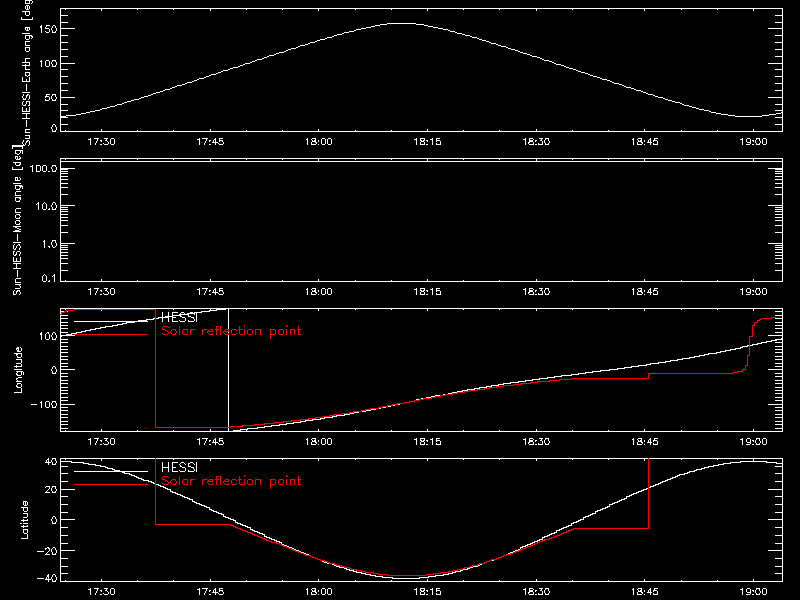
Task: Pick the 17:45 label under Moon angle plot
Action: tap(210, 292)
